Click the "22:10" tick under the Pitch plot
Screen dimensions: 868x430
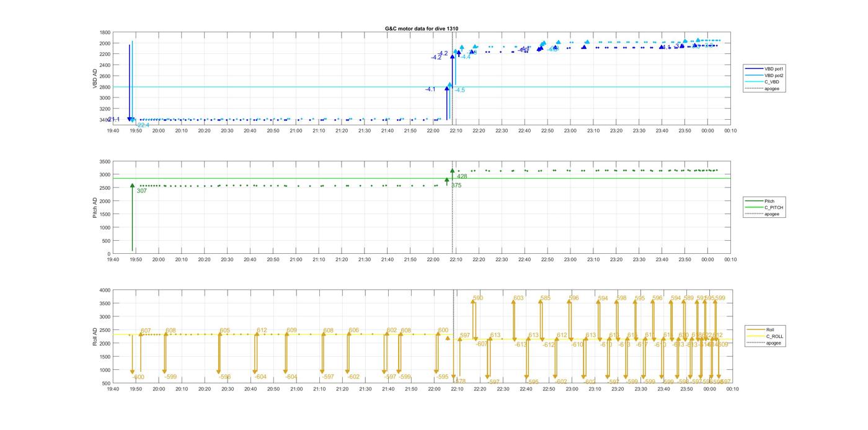[456, 260]
